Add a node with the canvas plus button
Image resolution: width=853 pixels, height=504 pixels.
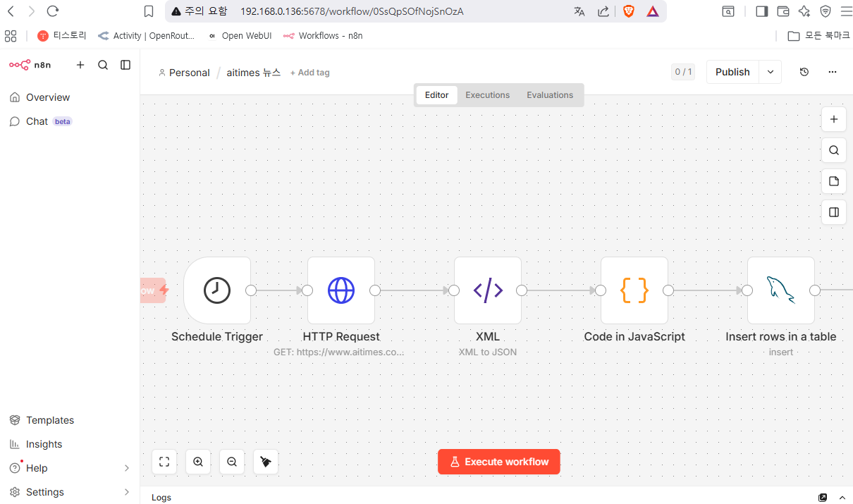pos(834,119)
